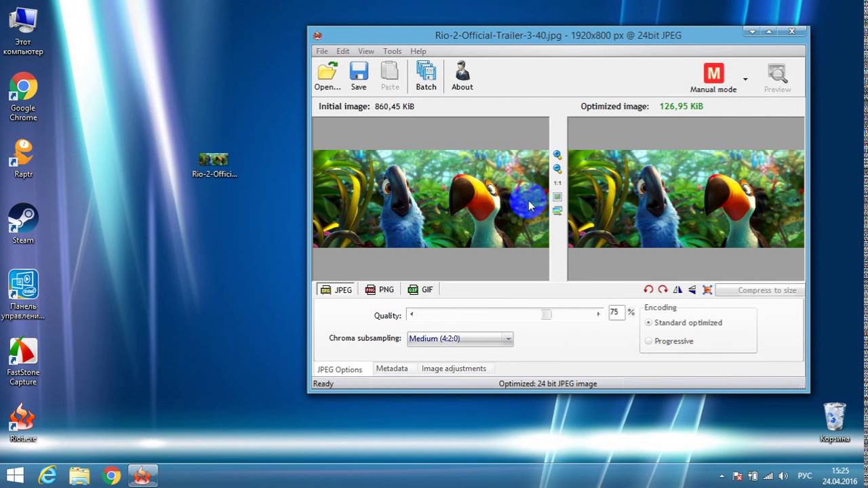This screenshot has height=488, width=868.
Task: Select the Steam desktop icon
Action: pos(23,224)
